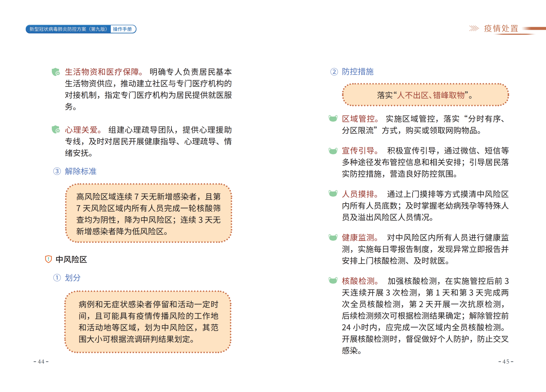
Task: Click the line 实防控措施，营造良好防控氛围
Action: point(400,174)
